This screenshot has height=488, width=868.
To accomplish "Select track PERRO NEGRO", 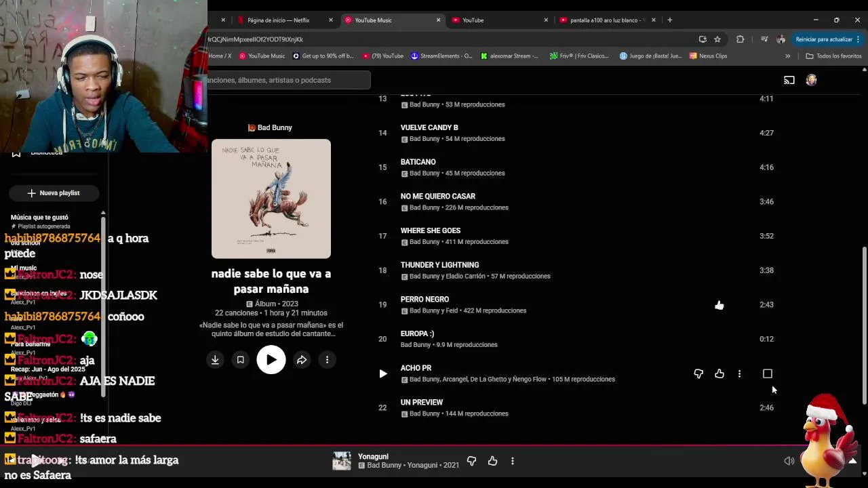I will 425,300.
